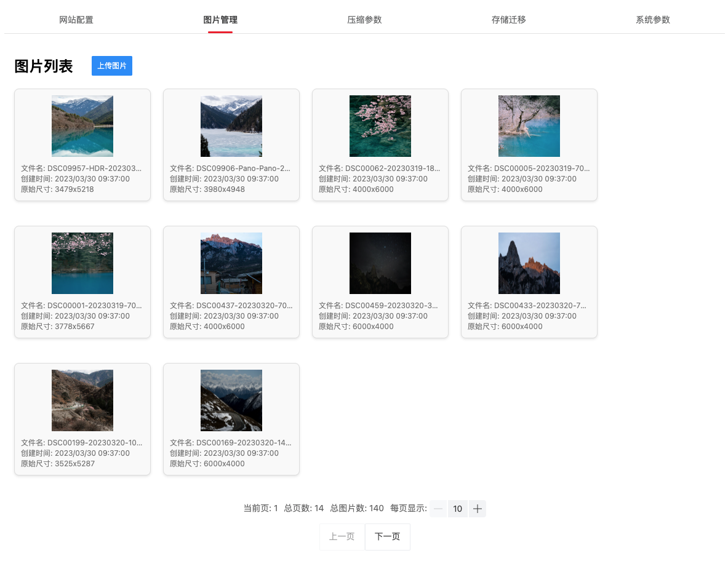
Task: Click the DSC00005 tree by turquoise water image
Action: (529, 126)
